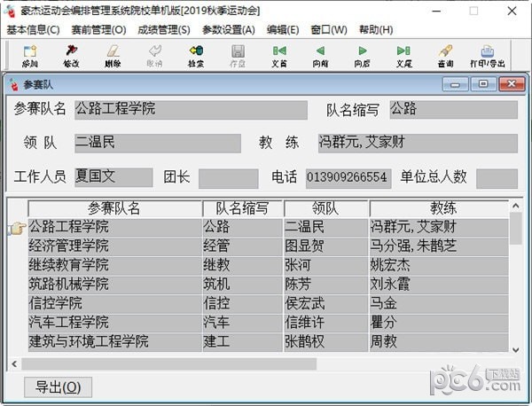Click the 继教 abbreviation cell
Viewport: 532px width, 406px height.
[243, 265]
